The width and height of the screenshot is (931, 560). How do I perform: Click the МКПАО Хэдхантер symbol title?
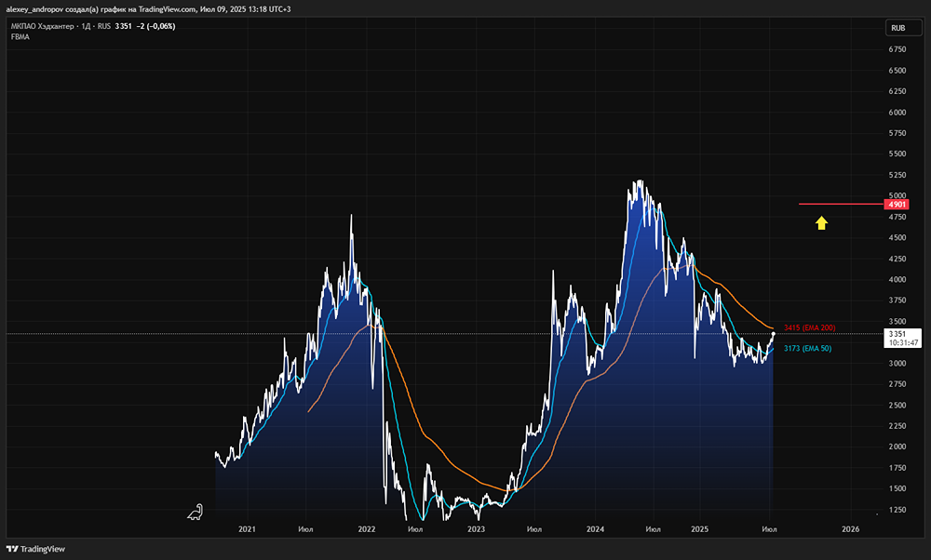pos(42,26)
